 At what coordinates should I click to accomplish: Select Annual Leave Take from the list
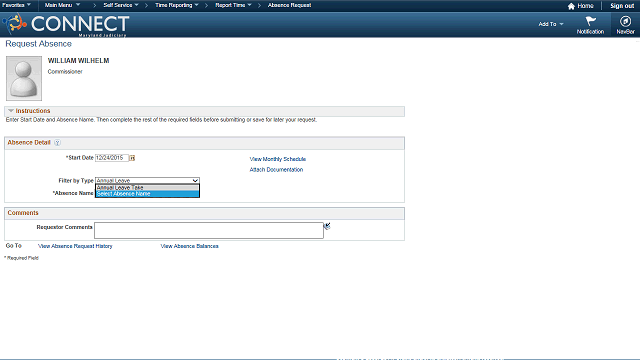[147, 188]
